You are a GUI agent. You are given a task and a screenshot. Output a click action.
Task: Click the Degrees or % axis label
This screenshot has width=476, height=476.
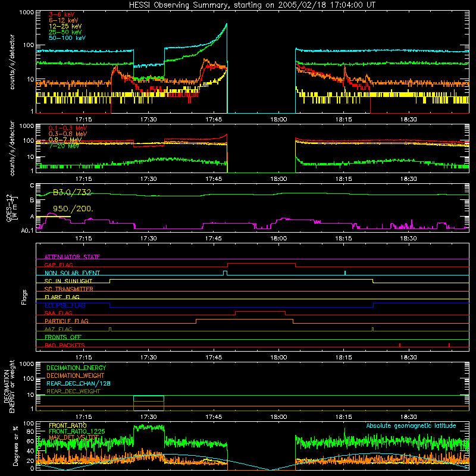(15, 446)
